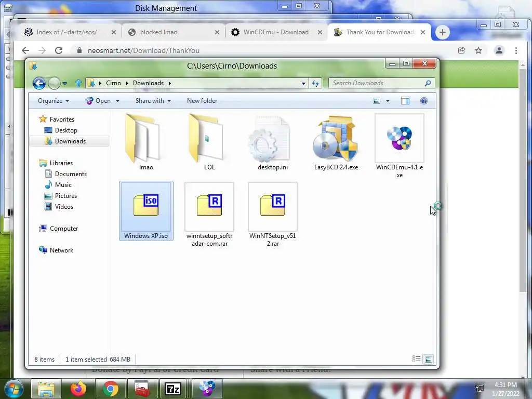Open red toolbox app in taskbar
This screenshot has width=532, height=399.
(x=142, y=389)
